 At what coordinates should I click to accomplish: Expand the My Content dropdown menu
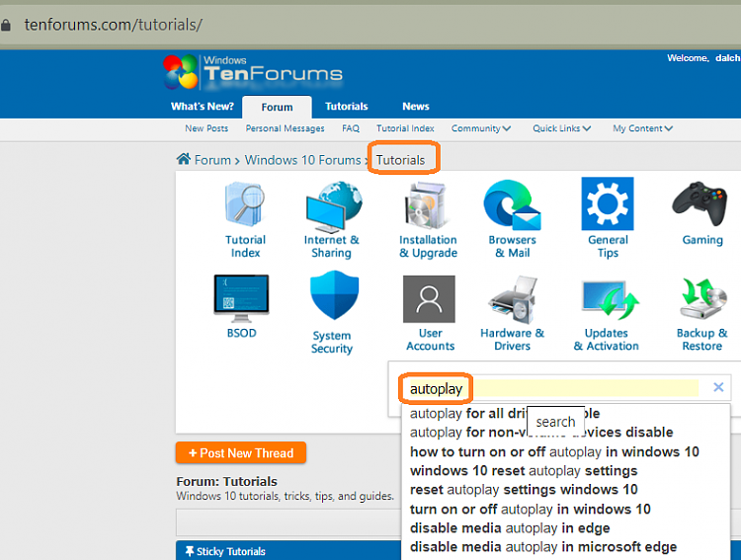pyautogui.click(x=643, y=128)
